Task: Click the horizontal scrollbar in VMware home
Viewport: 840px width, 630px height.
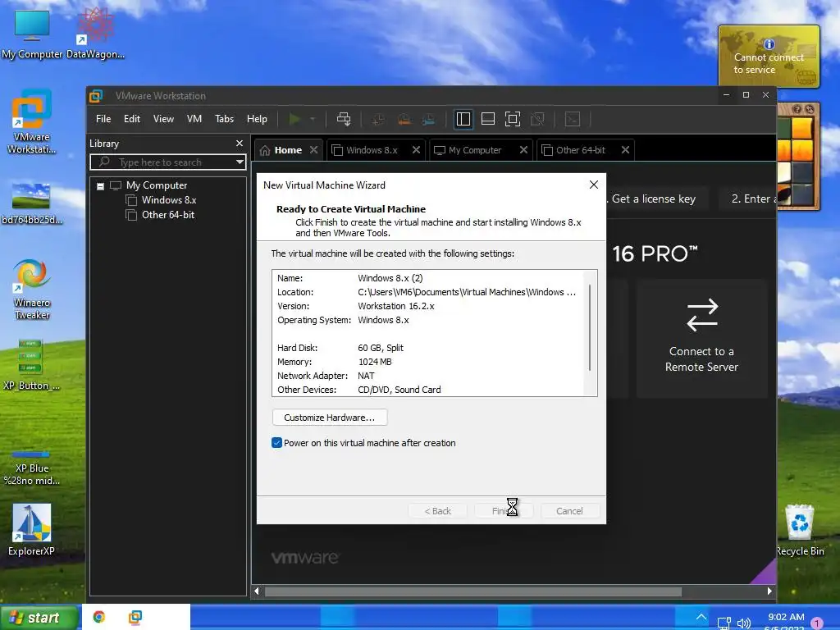Action: click(x=473, y=591)
